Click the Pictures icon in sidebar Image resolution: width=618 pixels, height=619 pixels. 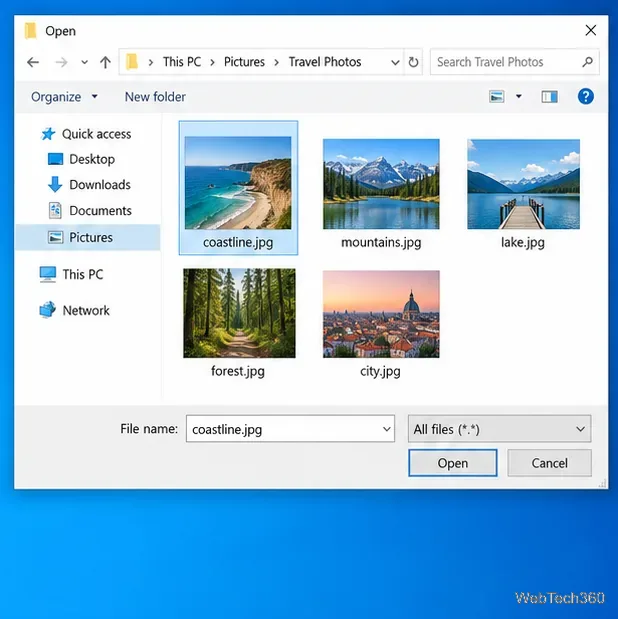point(55,237)
